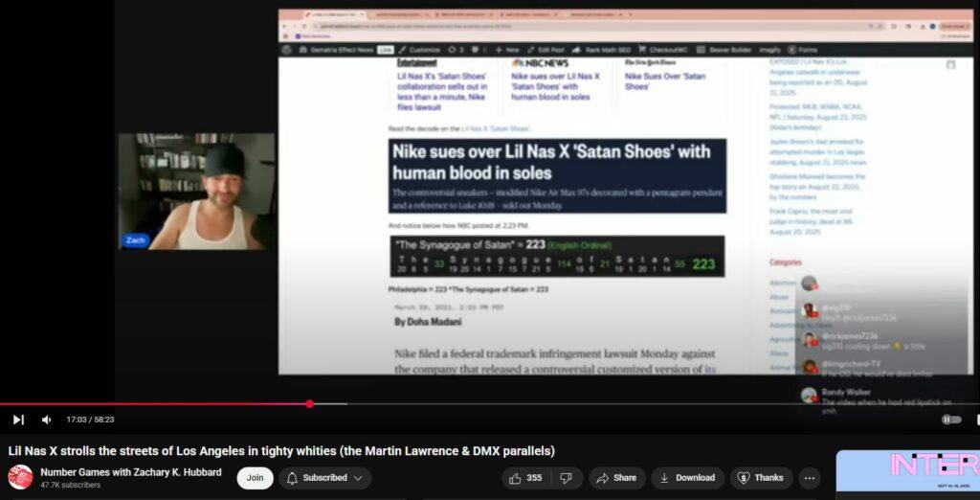Viewport: 980px width, 500px height.
Task: Open sidebar post about Jaylen Brown's dad
Action: 818,152
